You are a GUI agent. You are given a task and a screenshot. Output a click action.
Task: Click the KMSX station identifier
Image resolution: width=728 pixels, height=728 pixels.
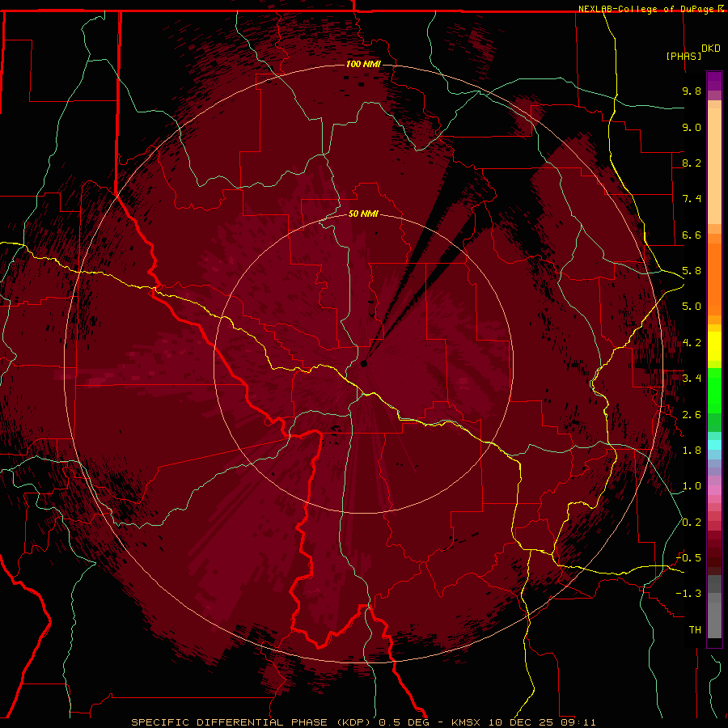tap(466, 722)
